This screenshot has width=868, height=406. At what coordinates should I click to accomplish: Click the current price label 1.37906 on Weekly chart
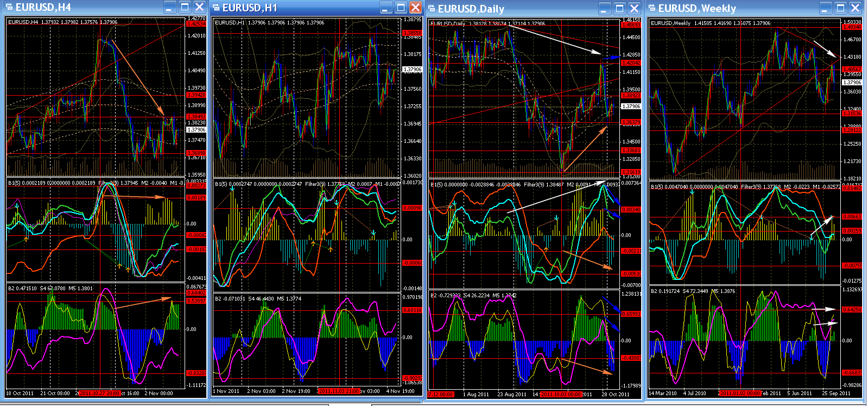tap(852, 83)
